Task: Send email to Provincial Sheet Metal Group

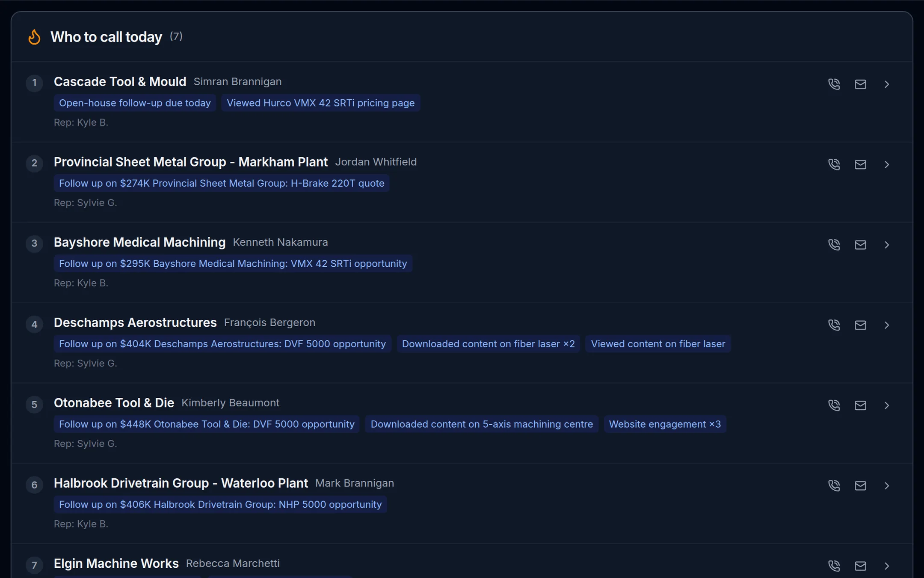Action: pyautogui.click(x=860, y=164)
